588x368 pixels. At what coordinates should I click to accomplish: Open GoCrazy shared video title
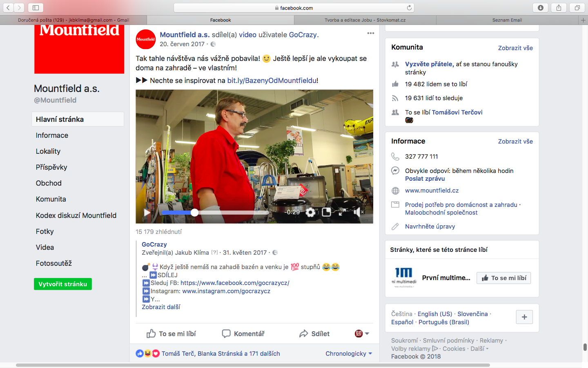(154, 245)
